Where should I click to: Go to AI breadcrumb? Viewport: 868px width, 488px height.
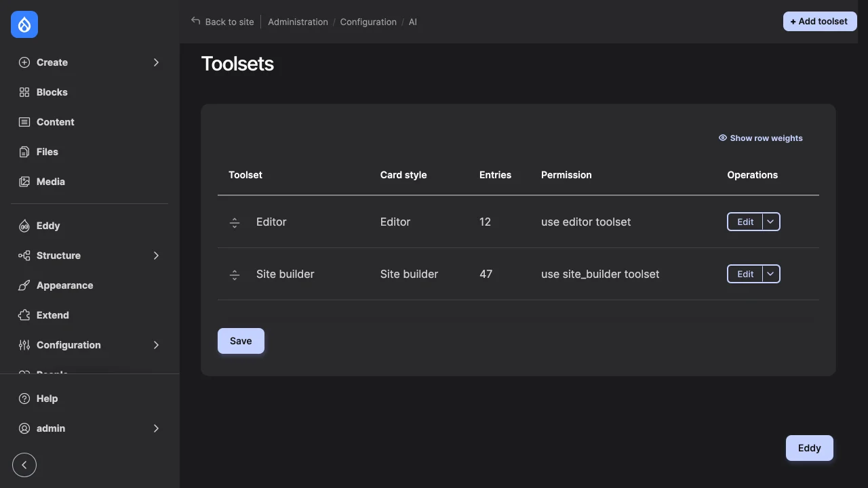(x=413, y=22)
